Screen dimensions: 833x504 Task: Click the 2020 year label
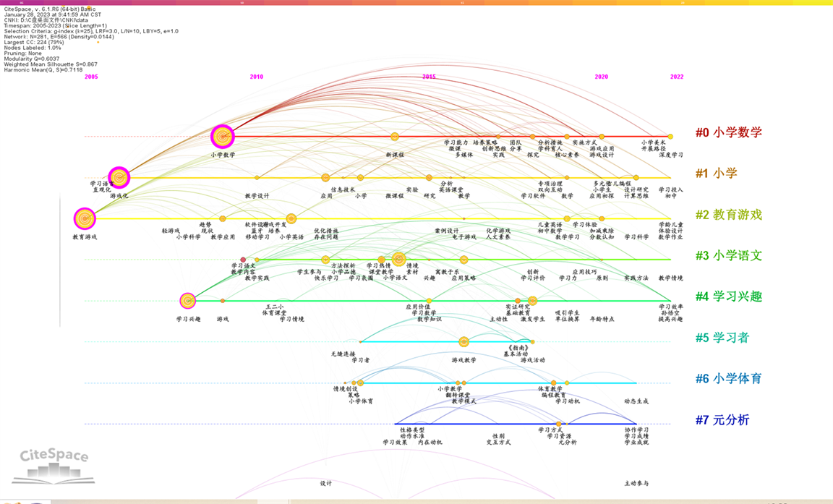coord(601,77)
